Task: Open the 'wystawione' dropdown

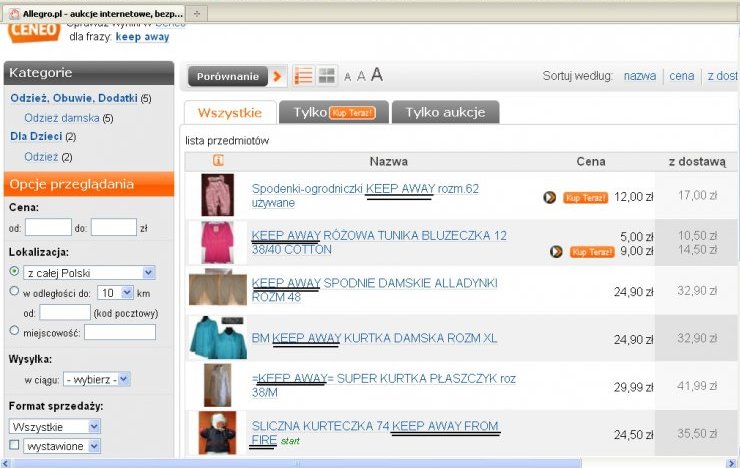Action: click(x=62, y=446)
